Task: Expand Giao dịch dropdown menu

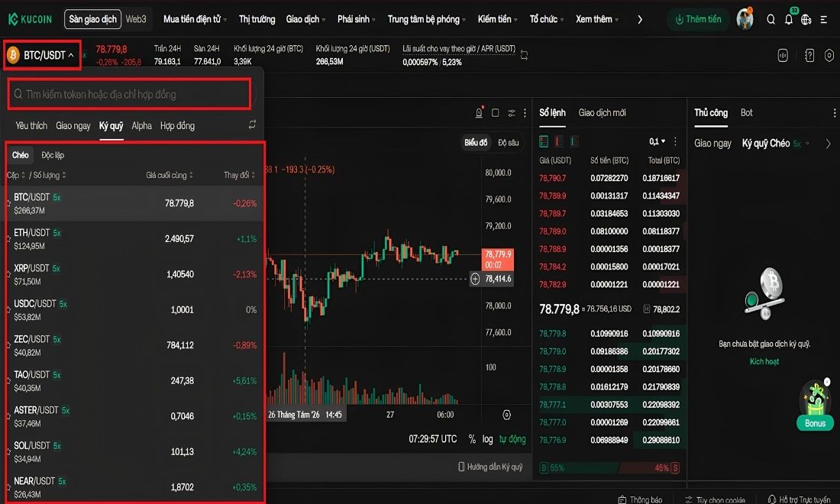Action: pos(305,19)
